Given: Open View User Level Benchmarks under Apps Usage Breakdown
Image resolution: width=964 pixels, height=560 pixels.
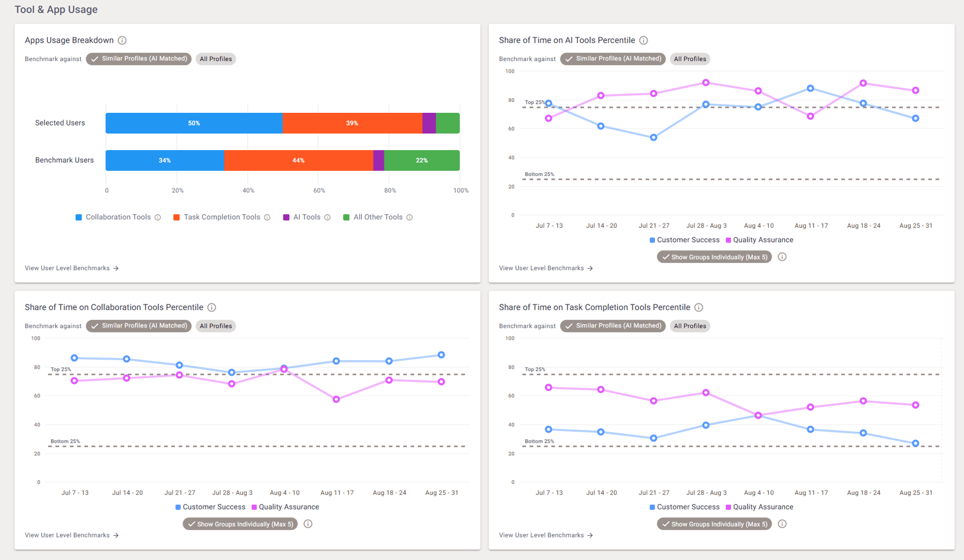Looking at the screenshot, I should click(x=67, y=268).
